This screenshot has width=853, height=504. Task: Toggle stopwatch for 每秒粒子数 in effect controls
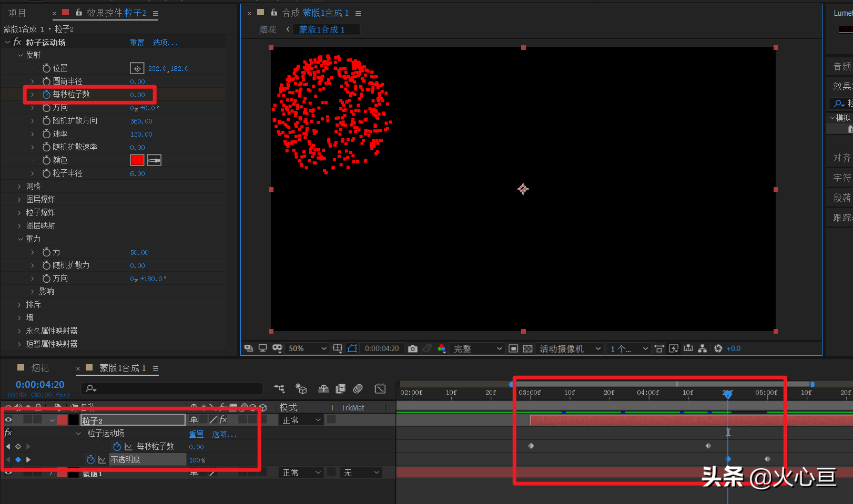click(x=47, y=95)
